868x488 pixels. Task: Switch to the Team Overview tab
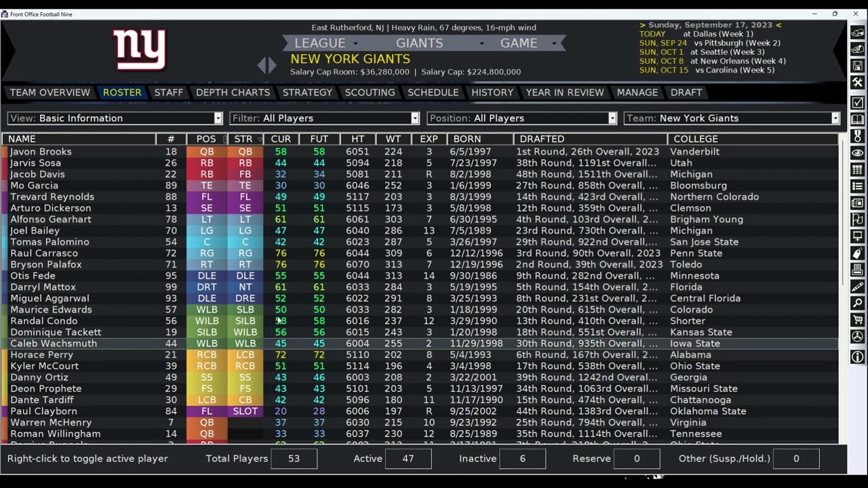(50, 92)
